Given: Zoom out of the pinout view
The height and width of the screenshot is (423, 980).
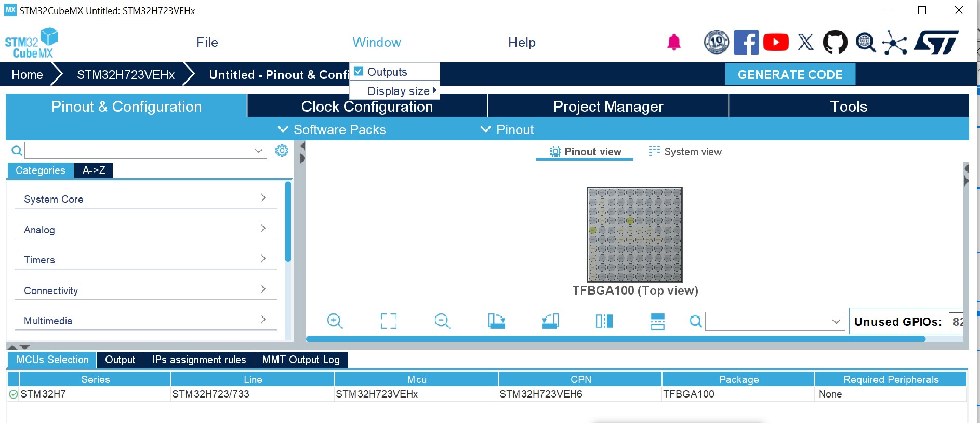Looking at the screenshot, I should pyautogui.click(x=442, y=321).
